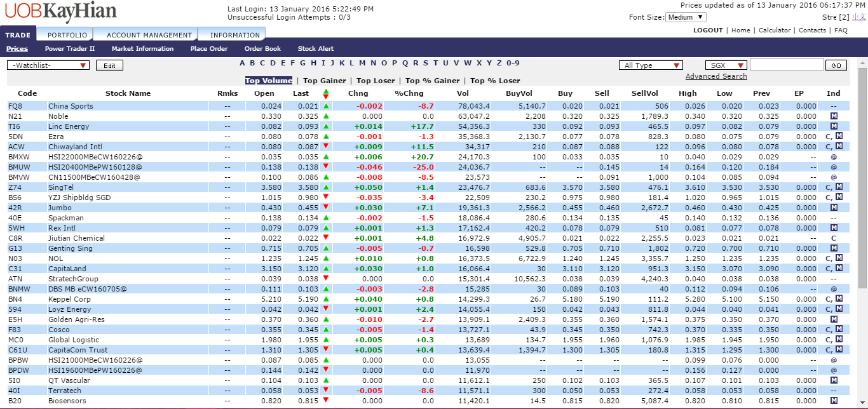Click the M indicator icon in Rex Intl row
The height and width of the screenshot is (409, 868).
(x=834, y=228)
